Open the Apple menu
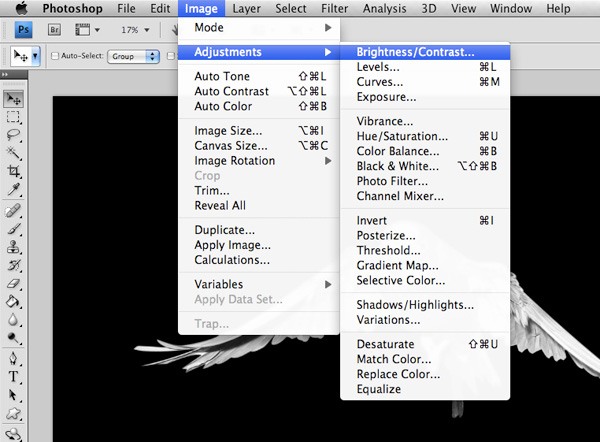The height and width of the screenshot is (442, 600). (x=21, y=8)
